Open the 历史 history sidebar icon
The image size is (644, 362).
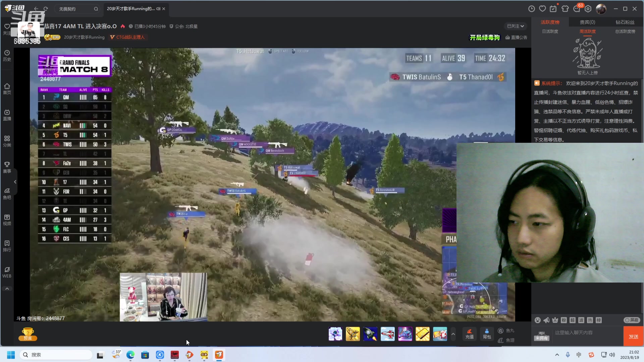click(x=7, y=56)
